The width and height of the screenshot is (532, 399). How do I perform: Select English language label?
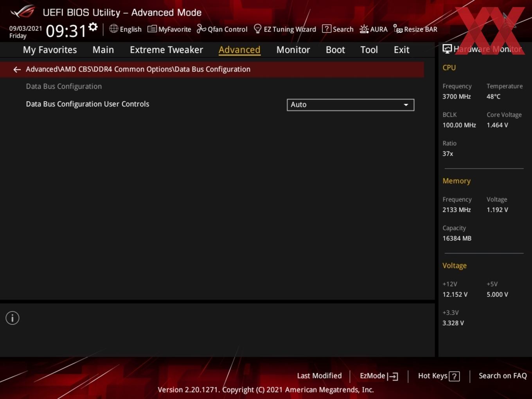point(131,29)
